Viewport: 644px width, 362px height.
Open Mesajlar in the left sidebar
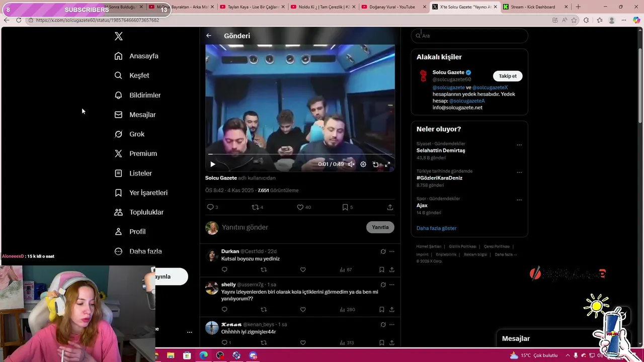tap(135, 115)
